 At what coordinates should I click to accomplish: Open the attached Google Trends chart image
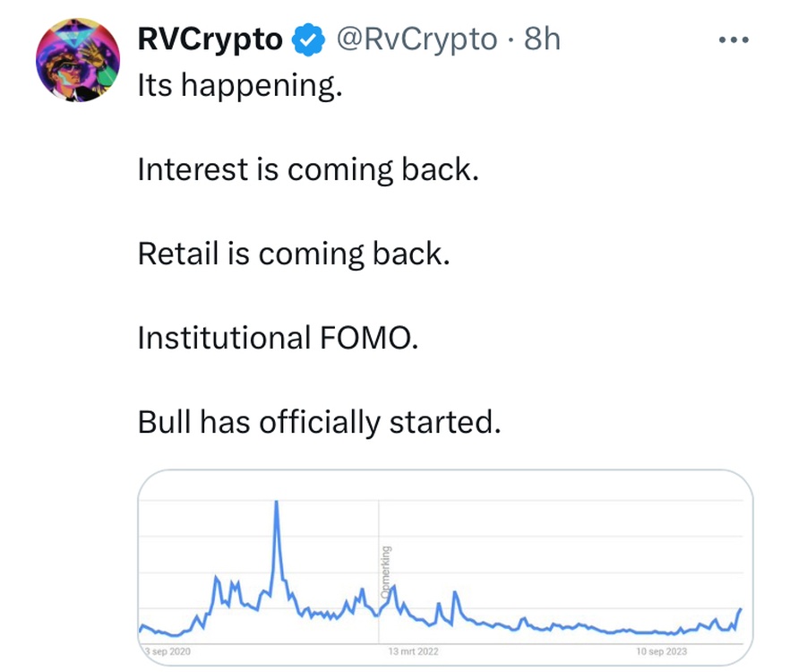tap(445, 568)
